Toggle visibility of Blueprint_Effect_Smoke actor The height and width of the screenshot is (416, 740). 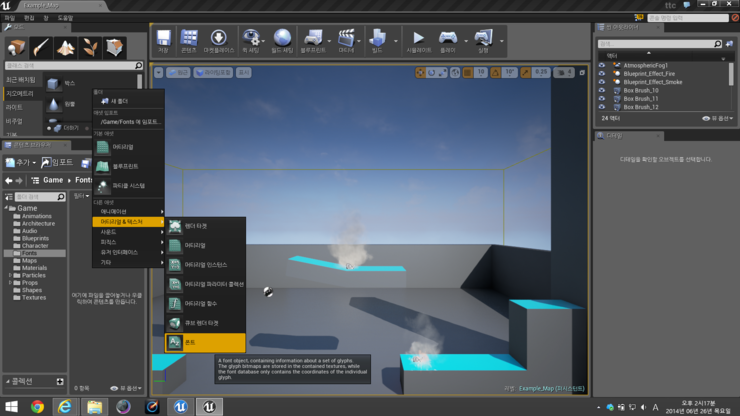[602, 82]
